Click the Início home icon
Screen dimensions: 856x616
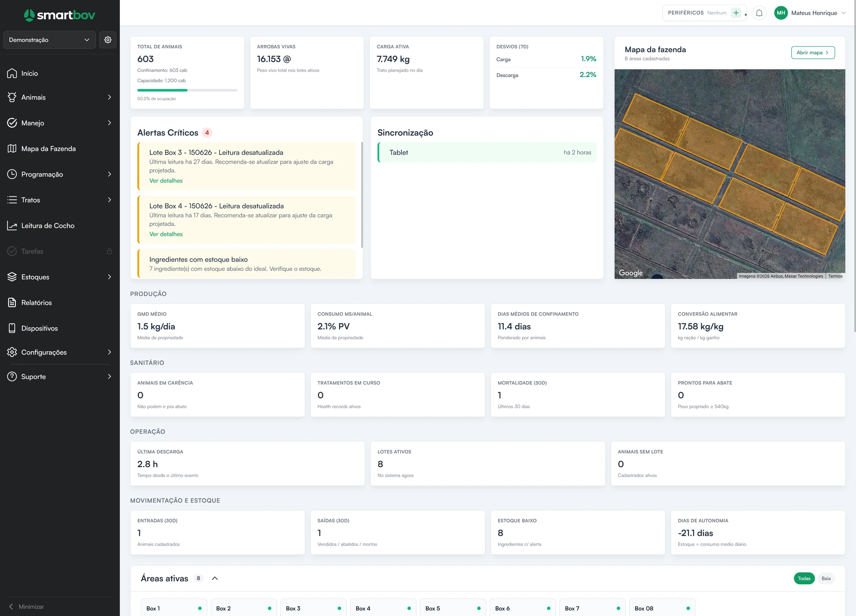click(12, 73)
